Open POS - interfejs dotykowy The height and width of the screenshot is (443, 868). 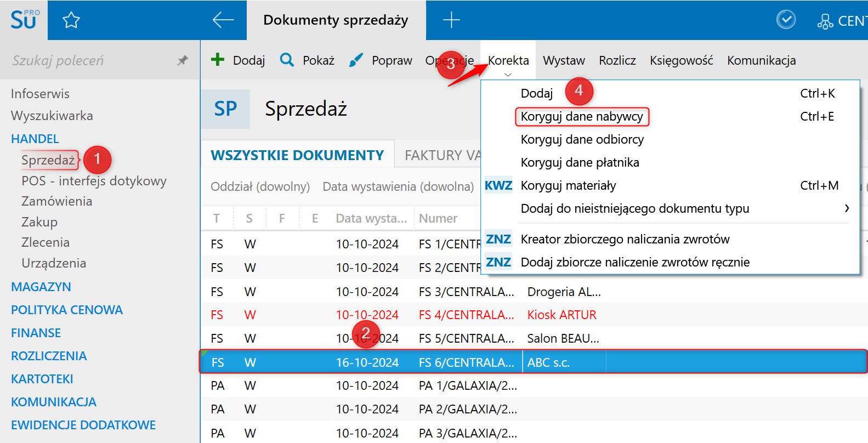click(94, 181)
